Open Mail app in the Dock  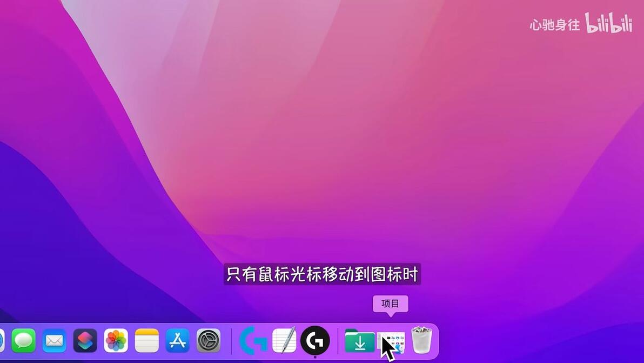(54, 340)
